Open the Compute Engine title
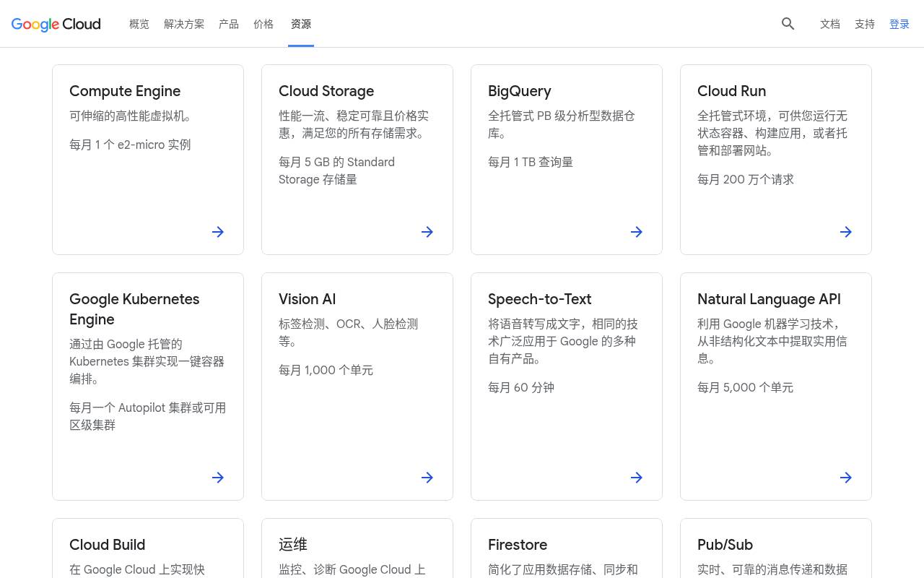The image size is (924, 578). (x=125, y=91)
